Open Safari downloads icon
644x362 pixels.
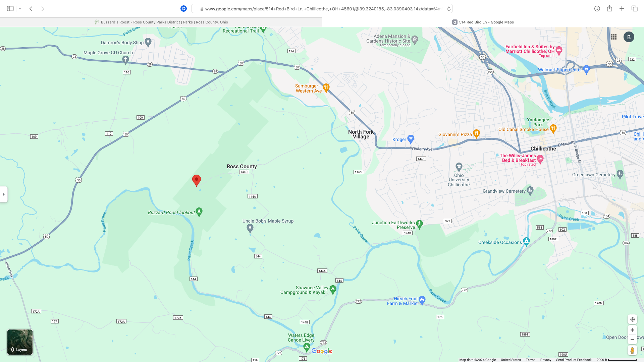coord(597,9)
